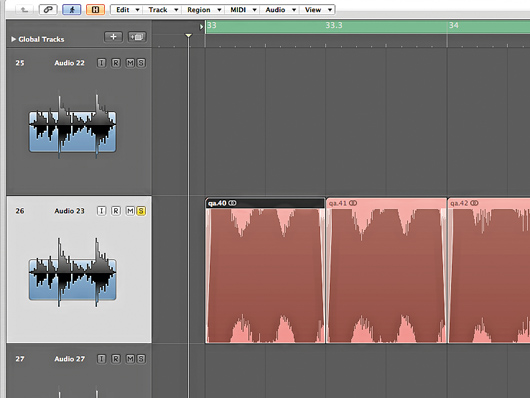530x398 pixels.
Task: Select the Audio 27 track name
Action: [x=69, y=359]
